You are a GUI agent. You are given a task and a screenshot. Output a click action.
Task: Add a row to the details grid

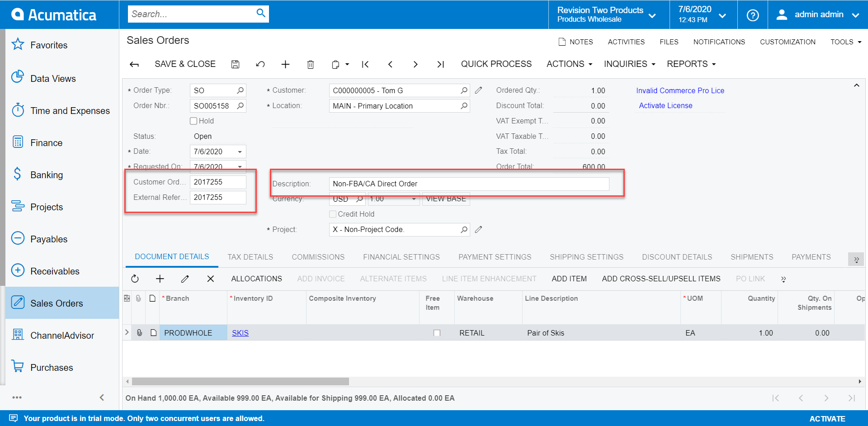(x=160, y=279)
